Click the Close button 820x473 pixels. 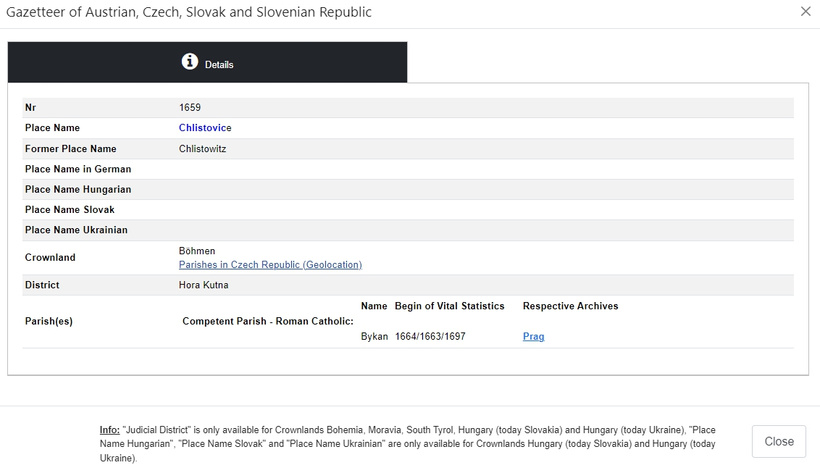pos(779,442)
